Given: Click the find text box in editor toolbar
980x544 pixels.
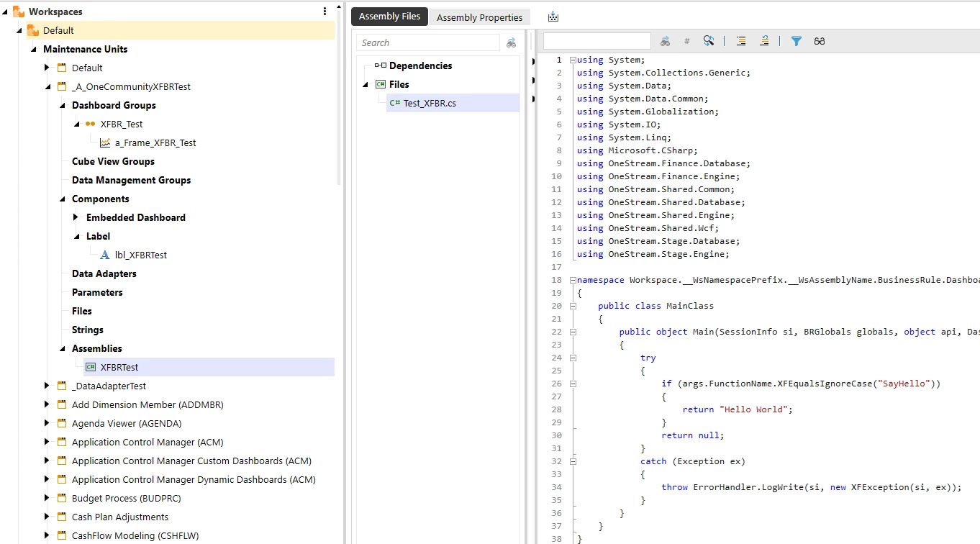Looking at the screenshot, I should pyautogui.click(x=597, y=41).
